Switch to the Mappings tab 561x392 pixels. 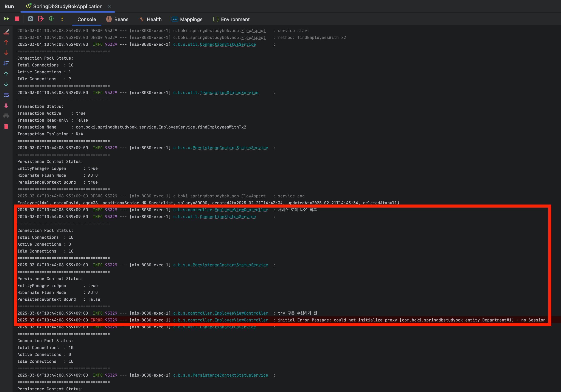[x=187, y=19]
